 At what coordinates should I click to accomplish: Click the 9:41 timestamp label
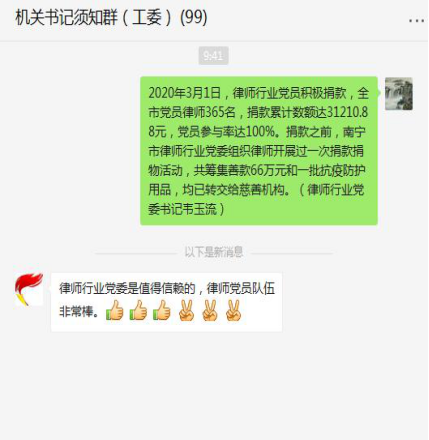pyautogui.click(x=213, y=55)
